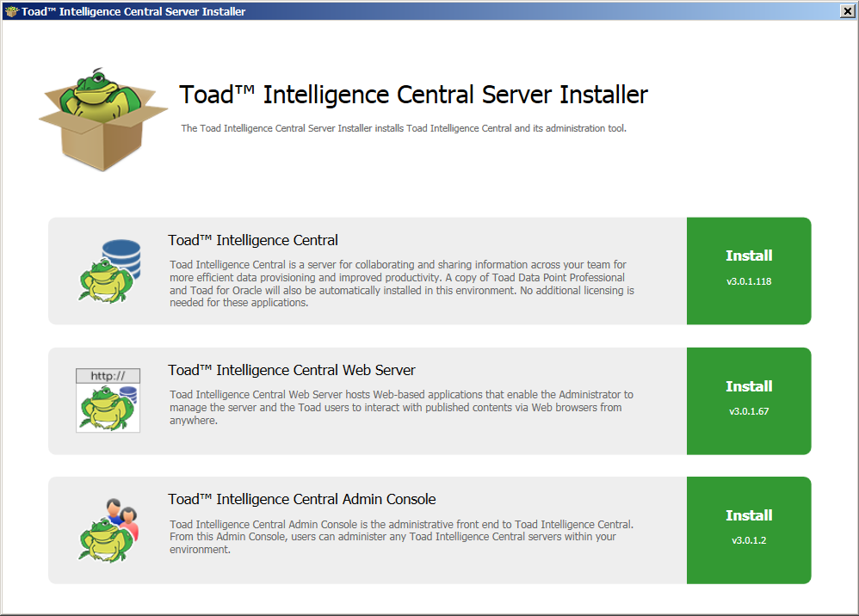Click the description starting "Toad Intelligence Central is a server"
Screen dimensions: 859x616
coord(402,284)
